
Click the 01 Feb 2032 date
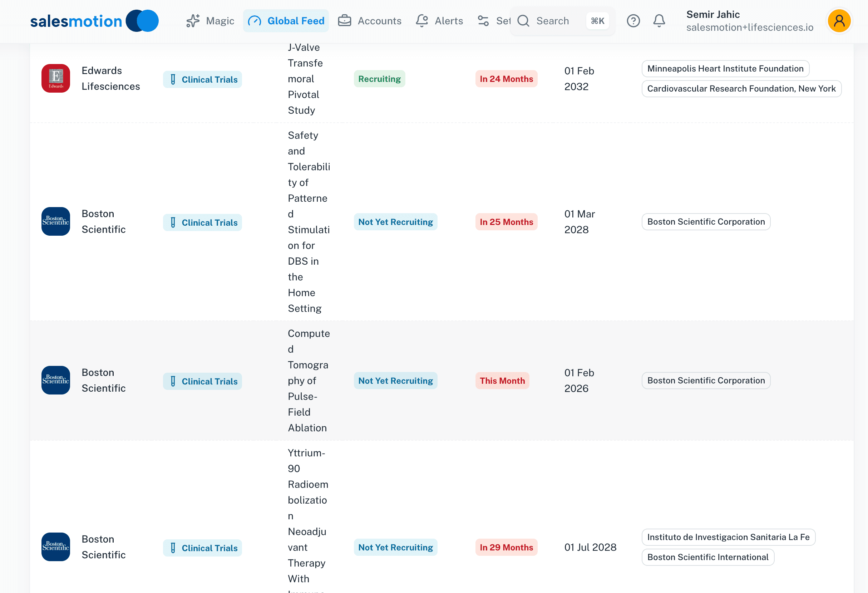[579, 79]
